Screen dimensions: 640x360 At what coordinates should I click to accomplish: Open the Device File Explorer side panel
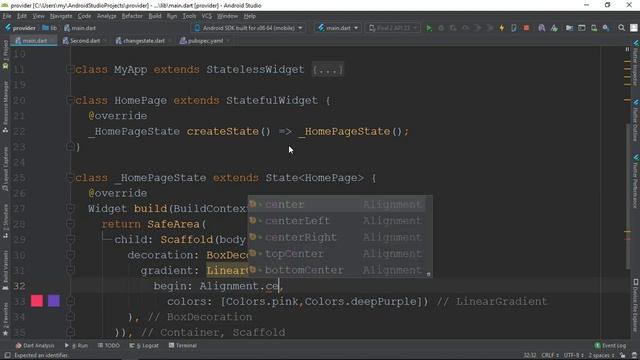click(636, 306)
